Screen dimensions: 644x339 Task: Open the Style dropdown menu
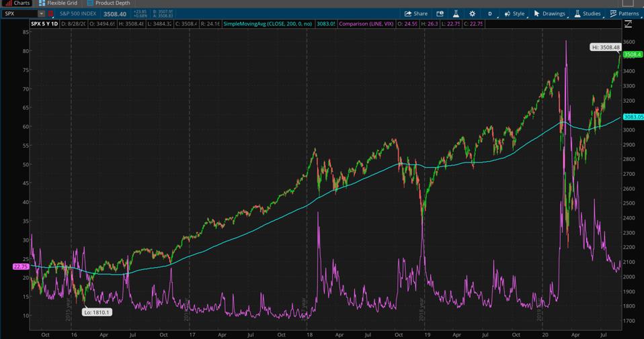pyautogui.click(x=514, y=13)
